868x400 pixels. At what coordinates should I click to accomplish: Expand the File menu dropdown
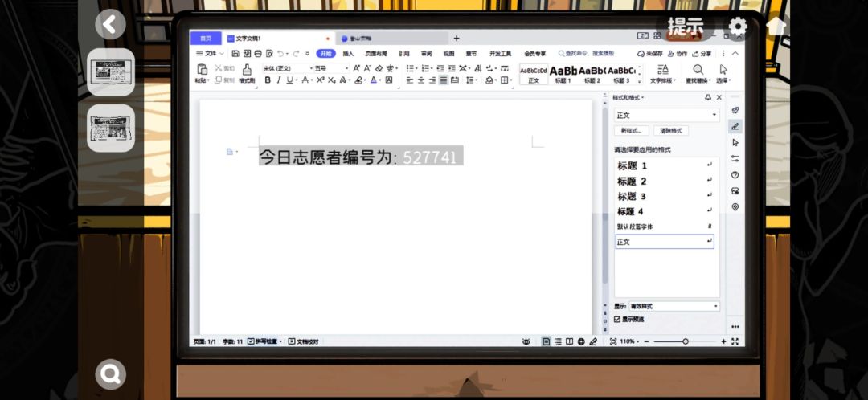pos(210,54)
